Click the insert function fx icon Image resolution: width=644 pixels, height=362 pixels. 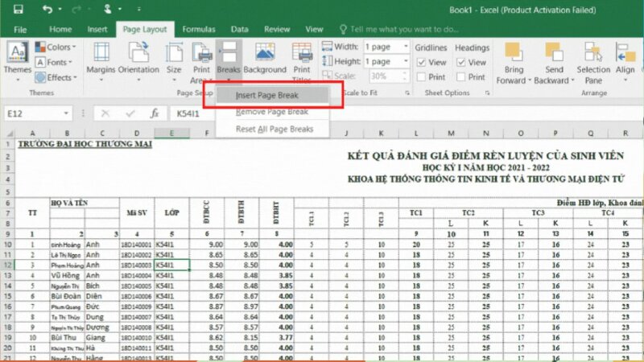155,113
